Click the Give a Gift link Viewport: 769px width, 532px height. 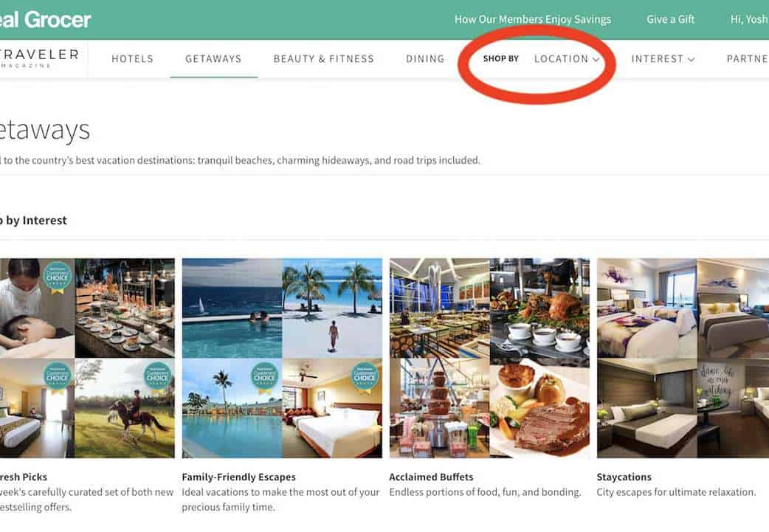click(670, 19)
